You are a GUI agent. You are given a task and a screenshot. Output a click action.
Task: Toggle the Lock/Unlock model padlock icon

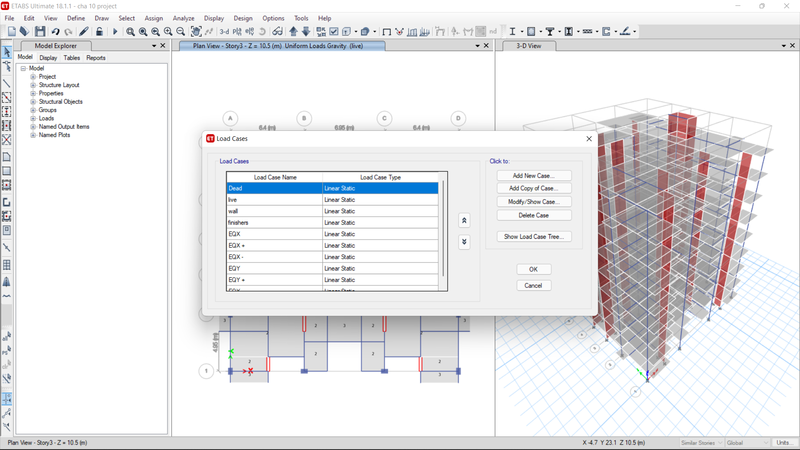(x=99, y=32)
